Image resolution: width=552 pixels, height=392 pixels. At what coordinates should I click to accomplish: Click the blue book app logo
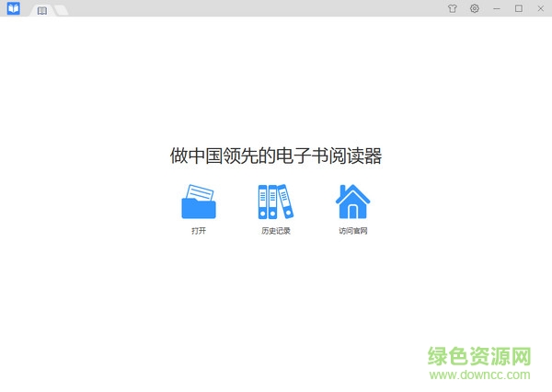point(12,9)
